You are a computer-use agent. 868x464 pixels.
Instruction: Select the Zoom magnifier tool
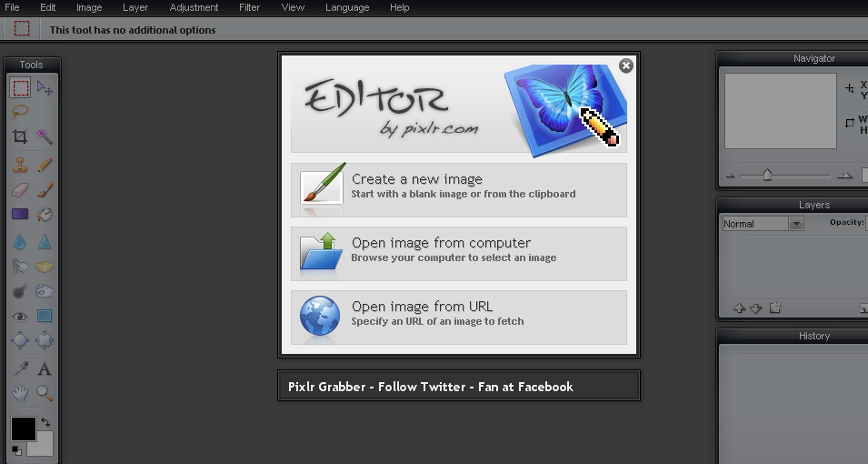45,393
